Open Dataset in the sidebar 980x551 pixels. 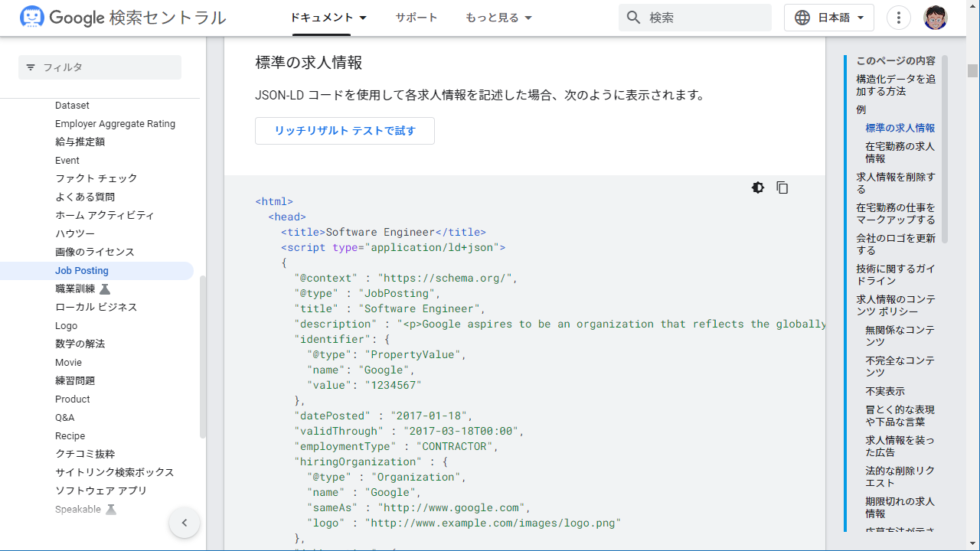72,105
